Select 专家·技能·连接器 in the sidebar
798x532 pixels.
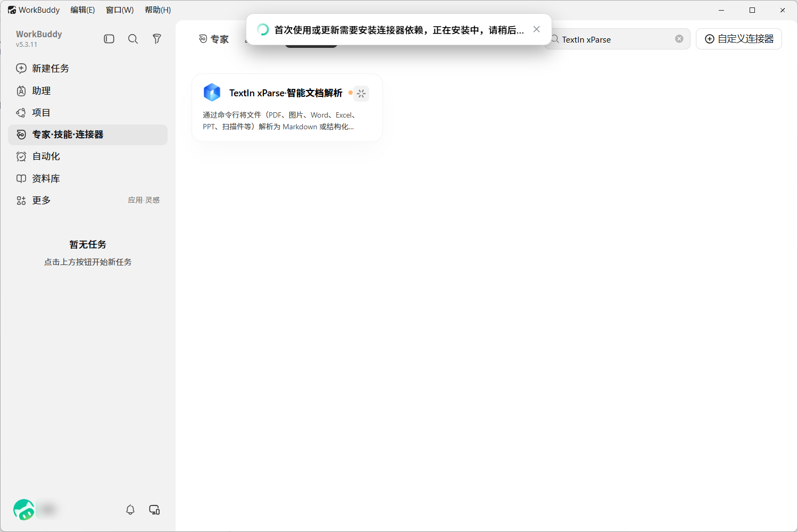point(88,135)
